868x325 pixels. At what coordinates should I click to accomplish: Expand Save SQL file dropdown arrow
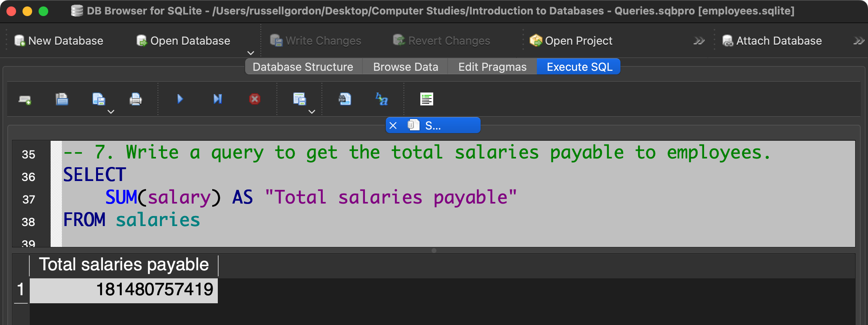(111, 112)
